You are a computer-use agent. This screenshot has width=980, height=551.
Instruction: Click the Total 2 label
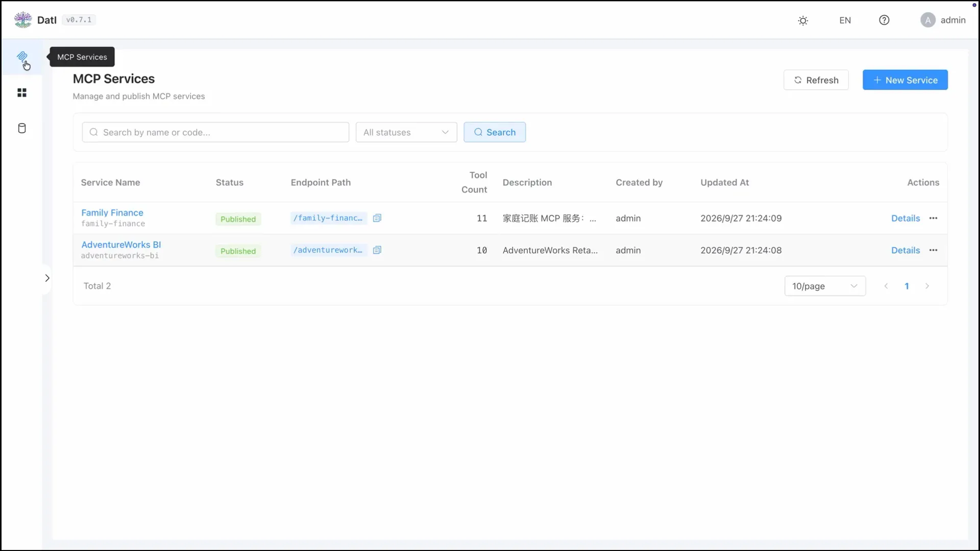[97, 286]
